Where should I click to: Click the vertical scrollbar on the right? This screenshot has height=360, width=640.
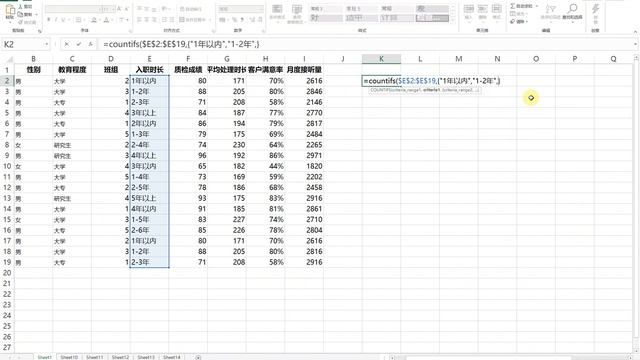[x=636, y=204]
